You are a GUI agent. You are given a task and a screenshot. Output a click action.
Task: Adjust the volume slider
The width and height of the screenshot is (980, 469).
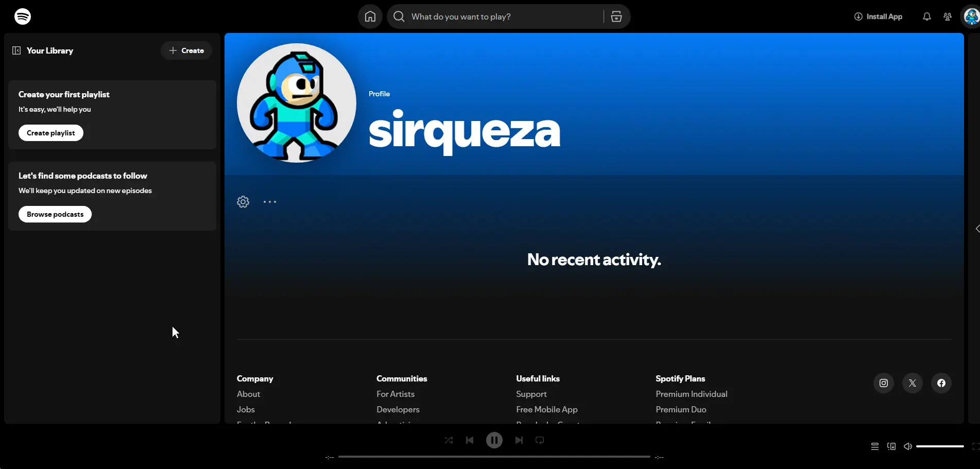(x=940, y=446)
